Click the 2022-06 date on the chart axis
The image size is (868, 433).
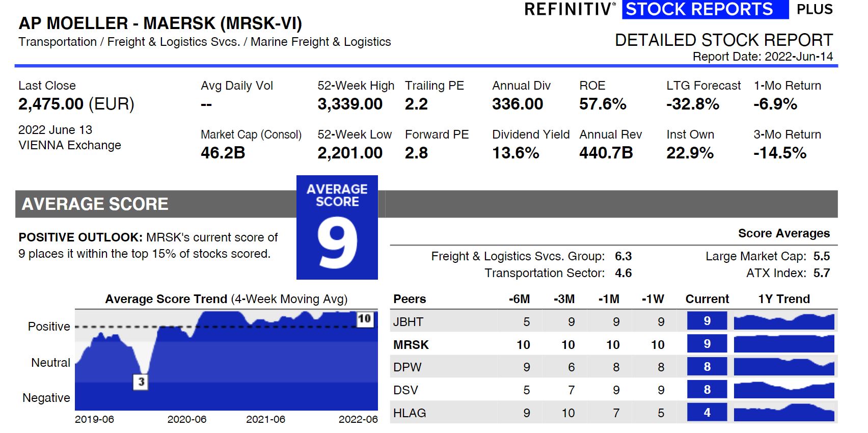coord(358,419)
